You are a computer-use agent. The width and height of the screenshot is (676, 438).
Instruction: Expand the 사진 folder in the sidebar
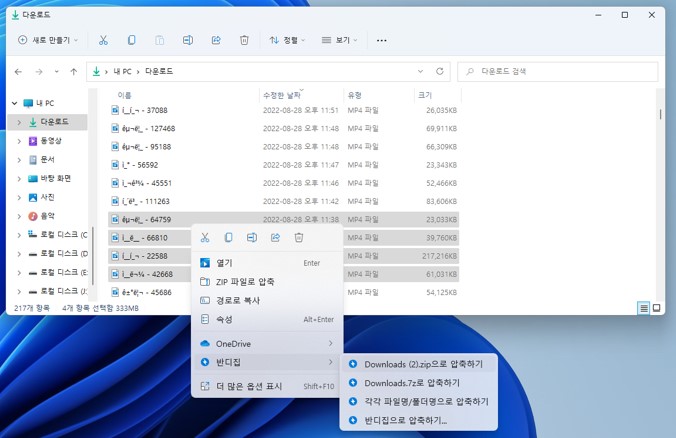(19, 197)
